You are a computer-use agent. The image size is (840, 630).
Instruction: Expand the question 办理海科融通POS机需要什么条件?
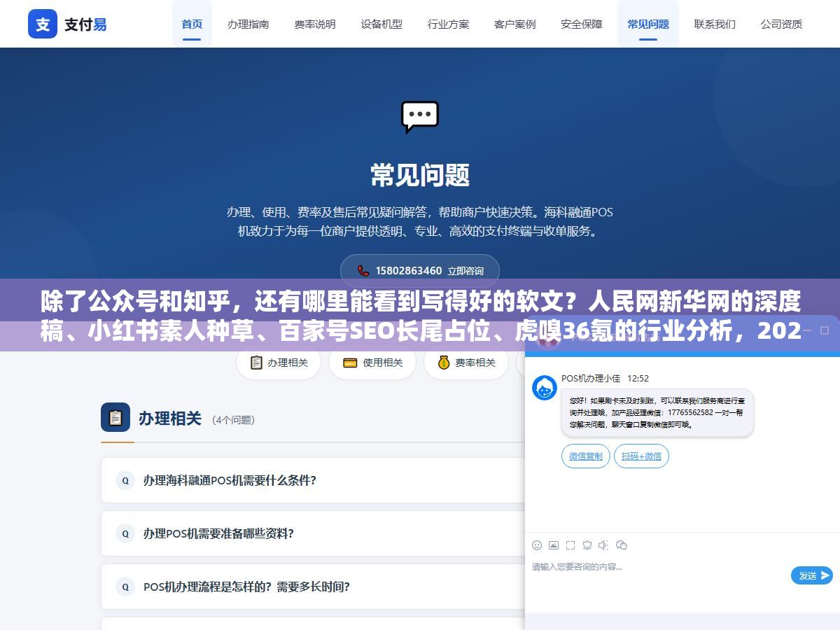[x=313, y=480]
